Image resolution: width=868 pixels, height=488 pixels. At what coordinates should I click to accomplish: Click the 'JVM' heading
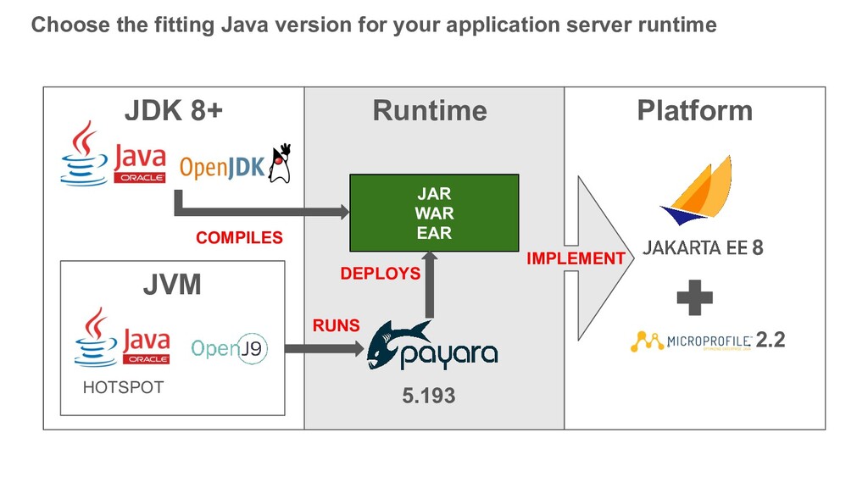pos(172,285)
